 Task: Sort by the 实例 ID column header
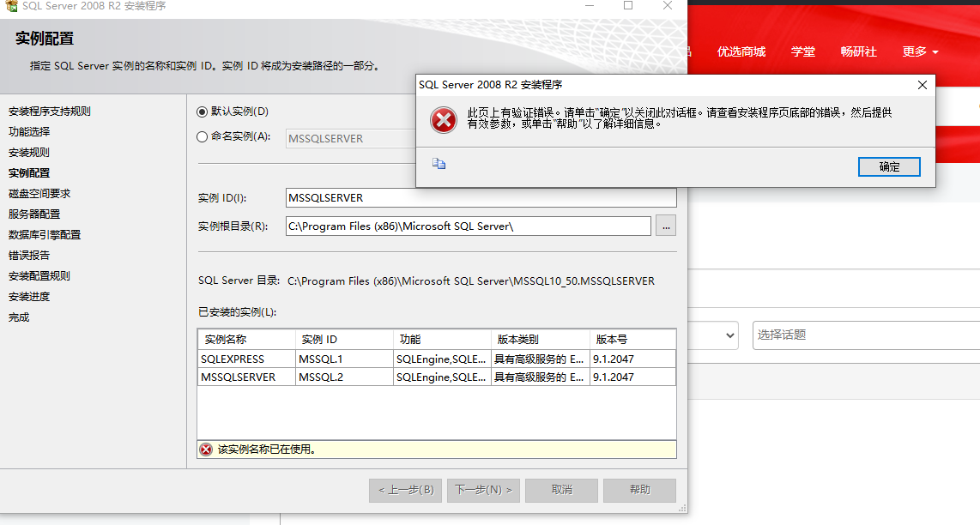tap(344, 340)
